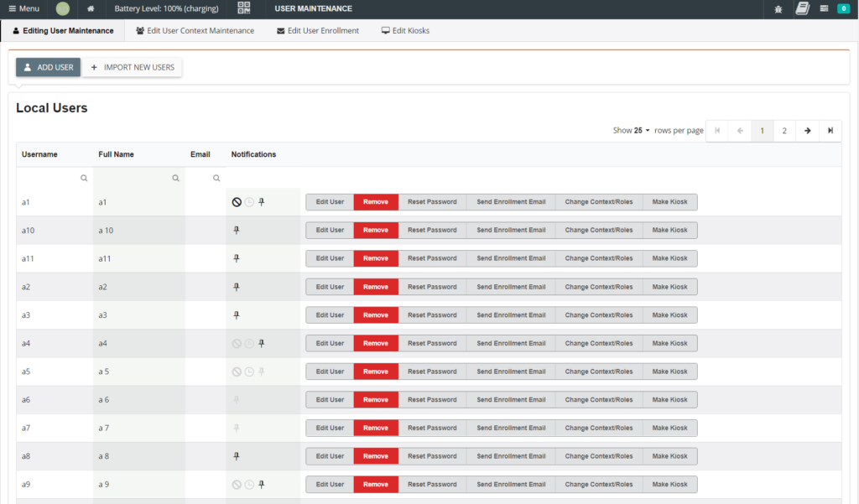Click the Email filter field

205,178
